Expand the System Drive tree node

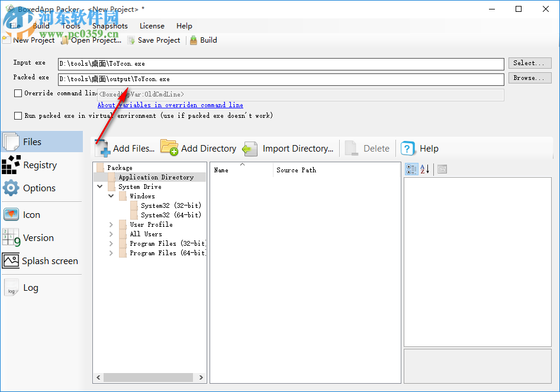click(x=99, y=186)
